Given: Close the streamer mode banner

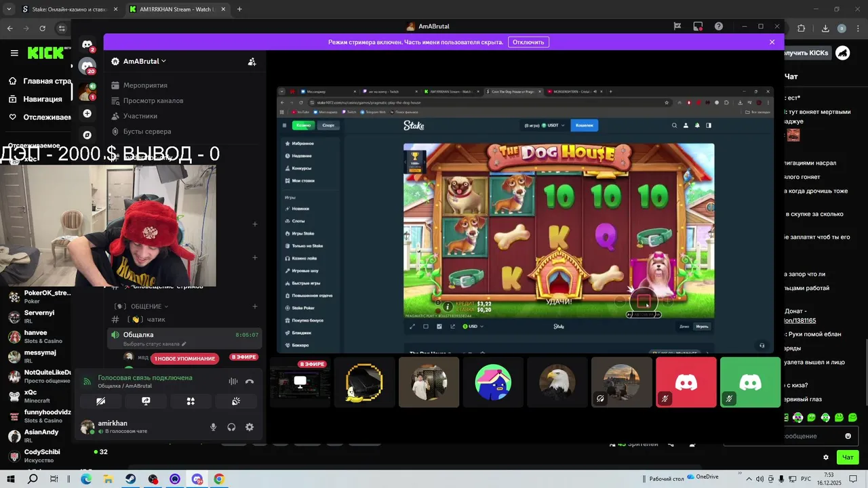Looking at the screenshot, I should 772,42.
